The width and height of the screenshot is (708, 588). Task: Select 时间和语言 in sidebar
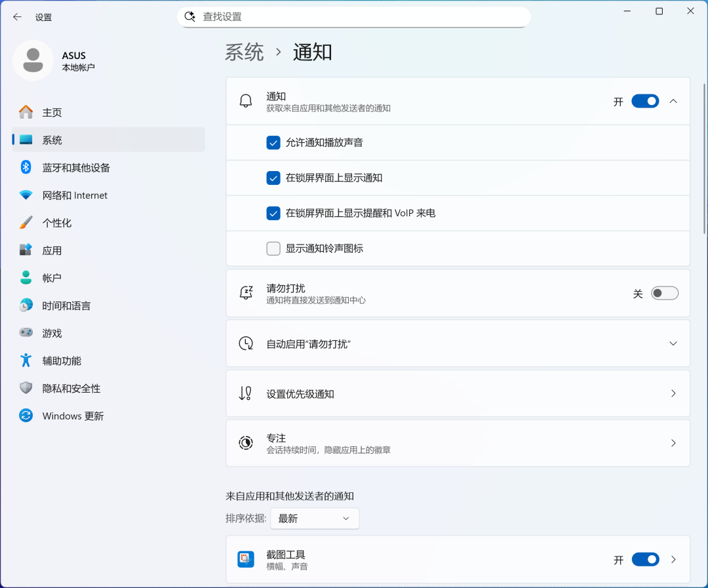point(108,305)
